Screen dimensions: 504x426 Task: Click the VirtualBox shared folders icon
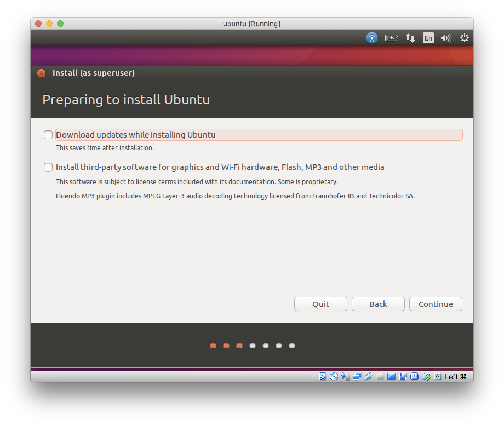(x=380, y=377)
